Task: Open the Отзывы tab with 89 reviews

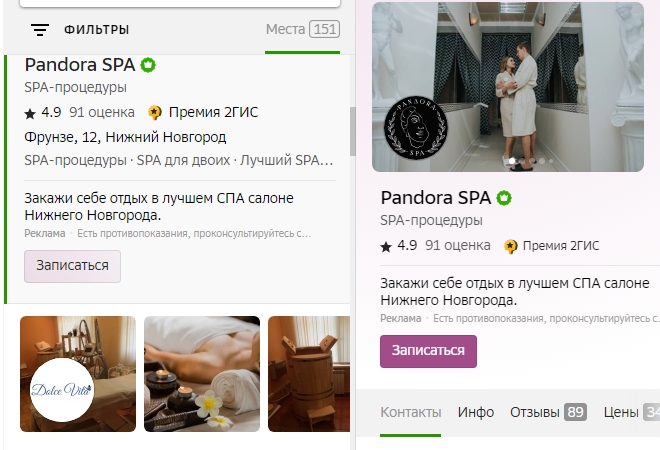Action: pyautogui.click(x=548, y=412)
